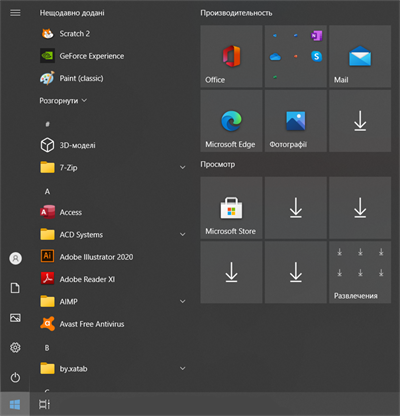Open the Фотографії tile
Viewport: 400px width, 416px height.
tap(296, 121)
